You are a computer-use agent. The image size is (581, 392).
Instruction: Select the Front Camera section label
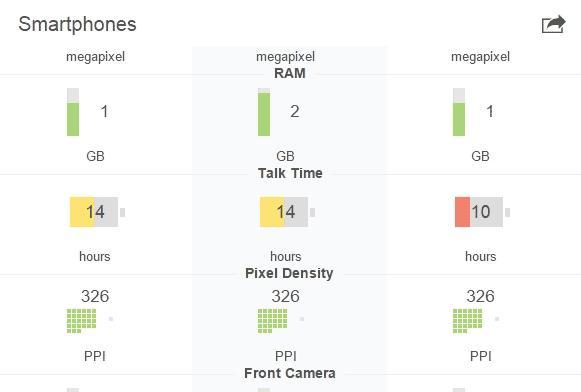pyautogui.click(x=290, y=373)
